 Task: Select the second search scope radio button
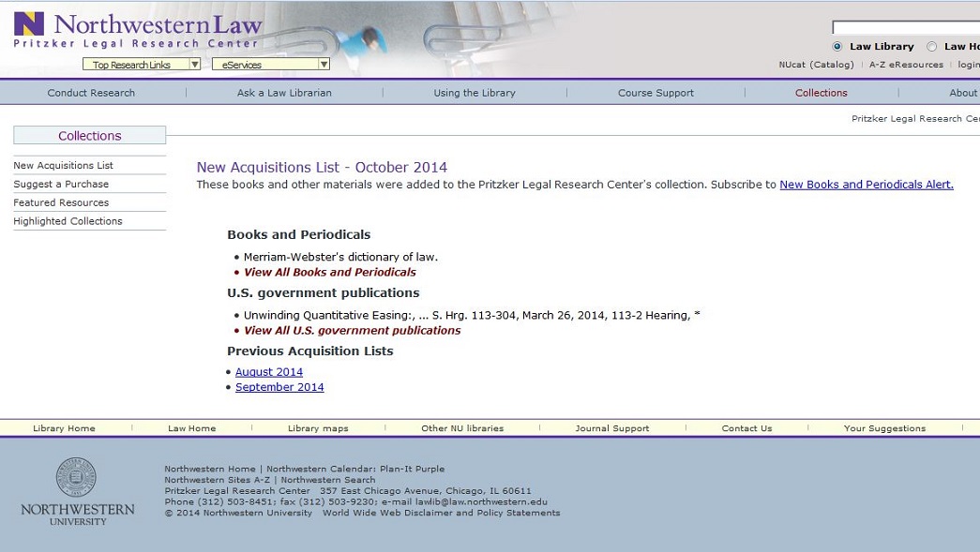931,47
